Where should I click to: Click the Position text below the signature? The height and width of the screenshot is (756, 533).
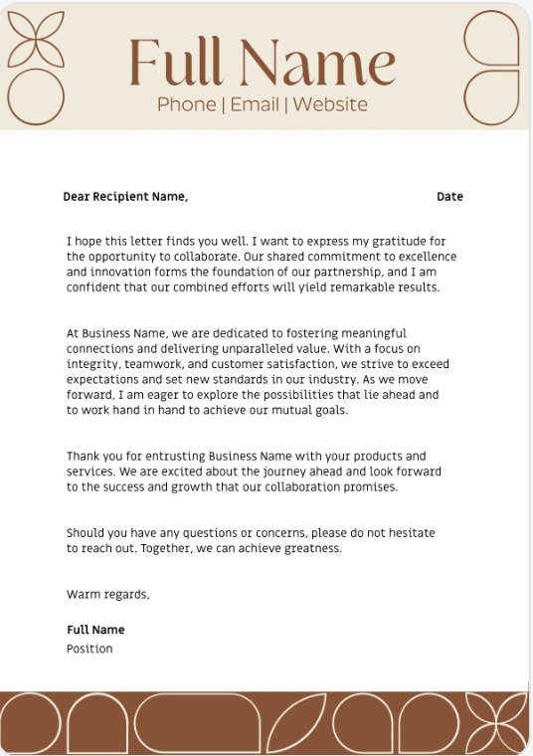coord(89,649)
